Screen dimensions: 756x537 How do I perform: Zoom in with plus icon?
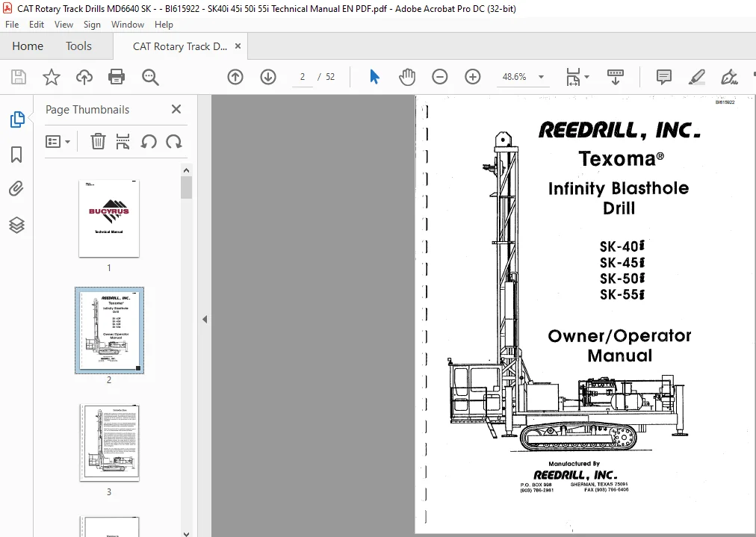click(472, 77)
